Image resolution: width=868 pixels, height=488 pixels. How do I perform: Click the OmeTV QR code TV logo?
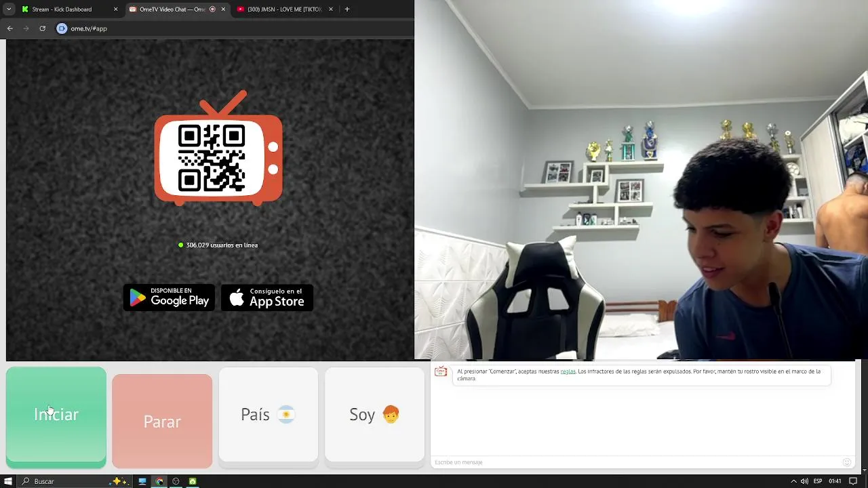click(218, 148)
